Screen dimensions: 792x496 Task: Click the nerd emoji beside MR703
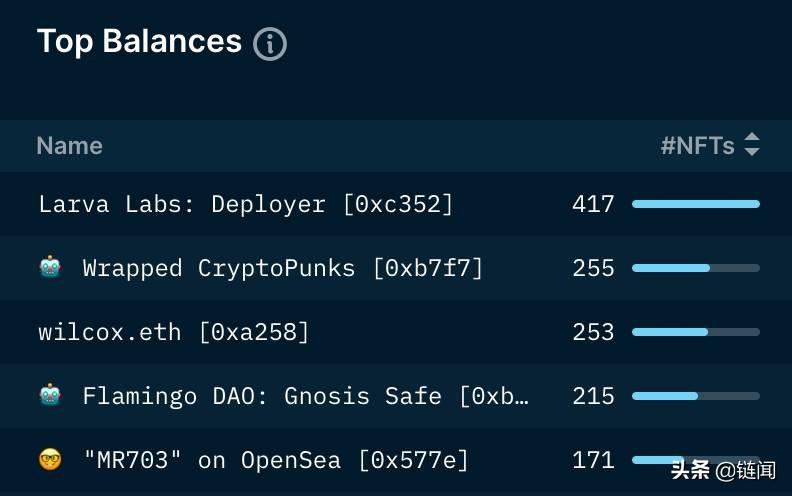tap(50, 459)
